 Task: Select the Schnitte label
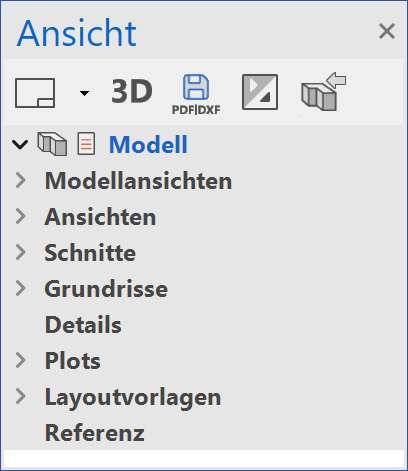(x=90, y=253)
